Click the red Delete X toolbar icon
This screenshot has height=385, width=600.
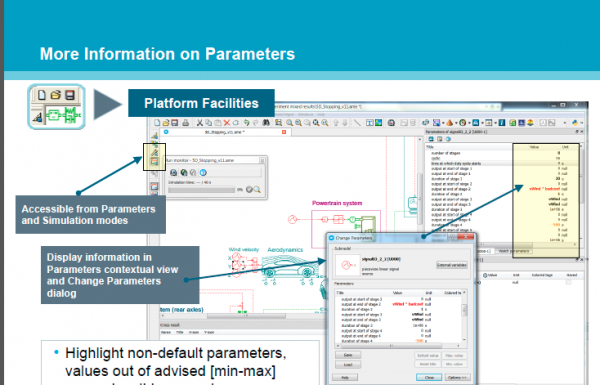[x=227, y=123]
